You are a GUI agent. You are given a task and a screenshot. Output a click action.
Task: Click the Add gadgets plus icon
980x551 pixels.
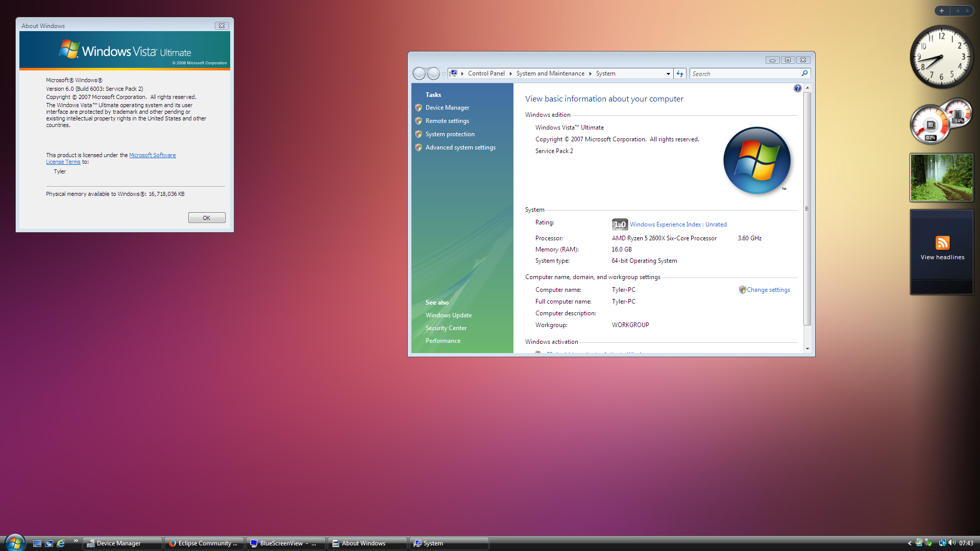click(x=942, y=11)
